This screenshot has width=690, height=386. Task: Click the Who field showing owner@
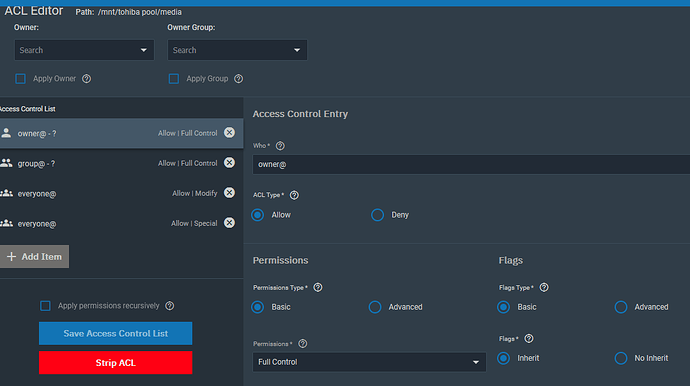471,164
